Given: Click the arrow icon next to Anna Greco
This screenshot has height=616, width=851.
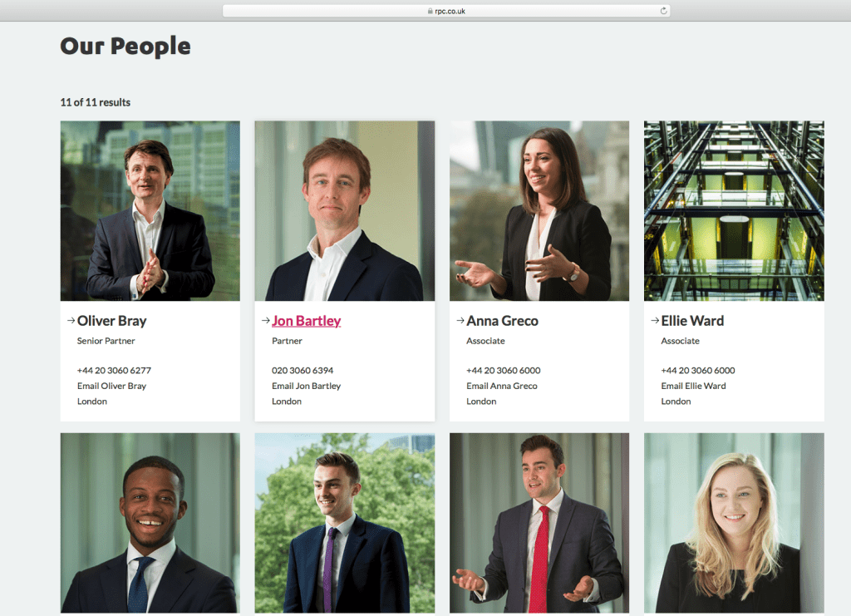Looking at the screenshot, I should click(x=460, y=321).
